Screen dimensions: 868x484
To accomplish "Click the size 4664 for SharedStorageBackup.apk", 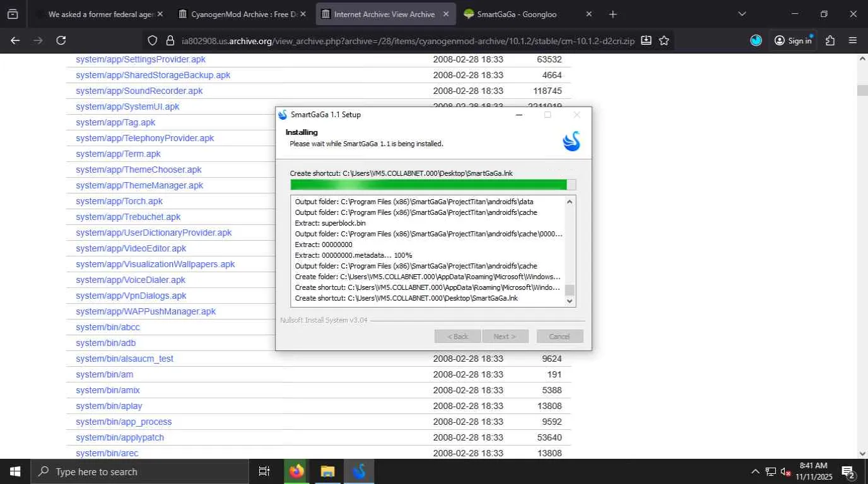I will tap(551, 75).
